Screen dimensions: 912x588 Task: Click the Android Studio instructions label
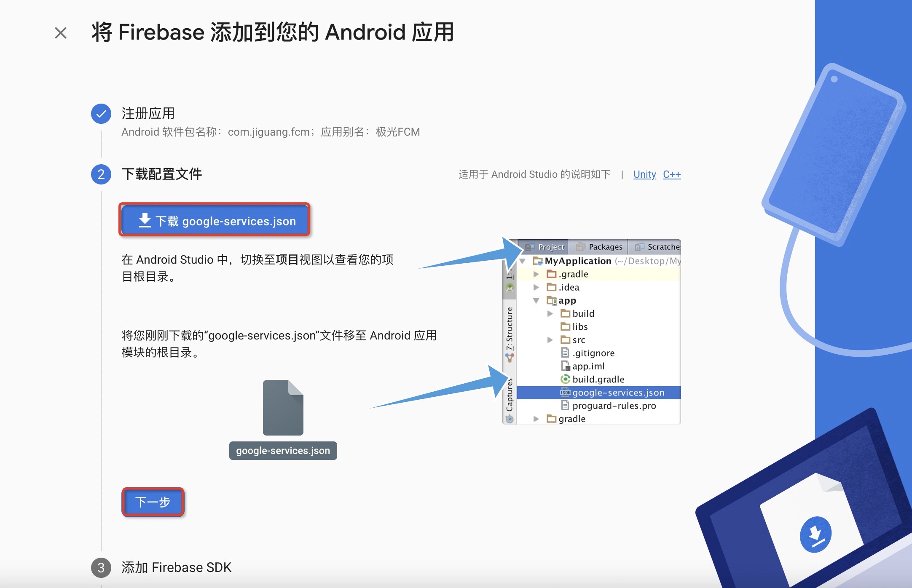coord(534,174)
